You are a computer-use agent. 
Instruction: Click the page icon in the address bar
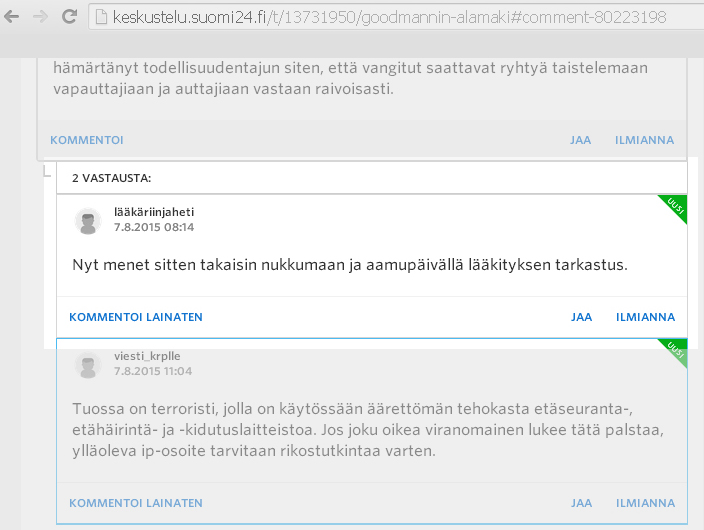pyautogui.click(x=101, y=17)
